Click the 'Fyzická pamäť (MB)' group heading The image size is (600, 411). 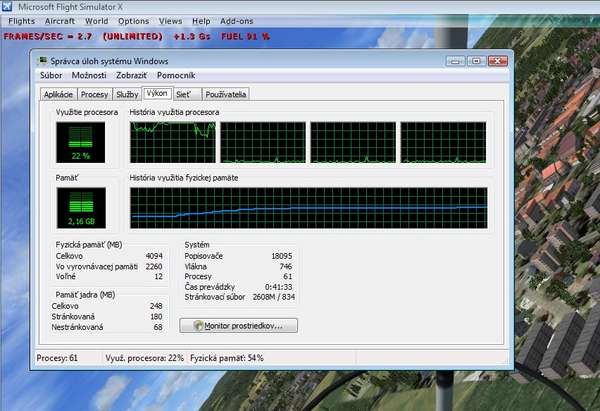click(x=89, y=245)
